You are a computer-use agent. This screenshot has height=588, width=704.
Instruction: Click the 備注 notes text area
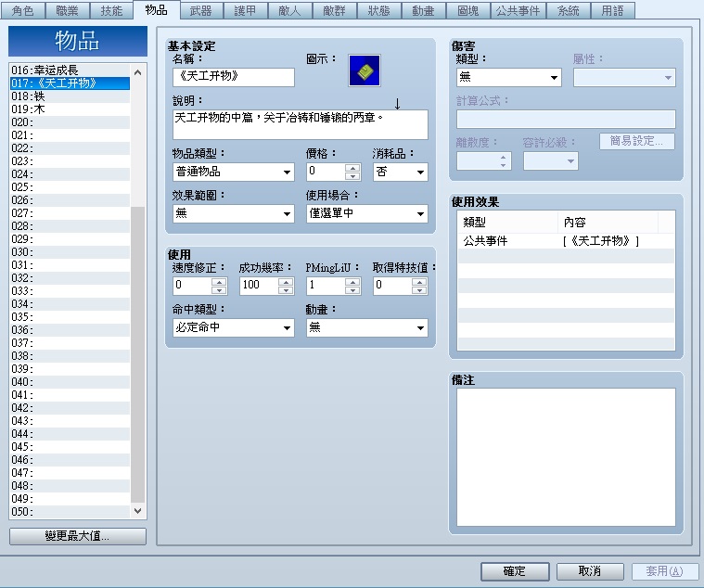[566, 457]
